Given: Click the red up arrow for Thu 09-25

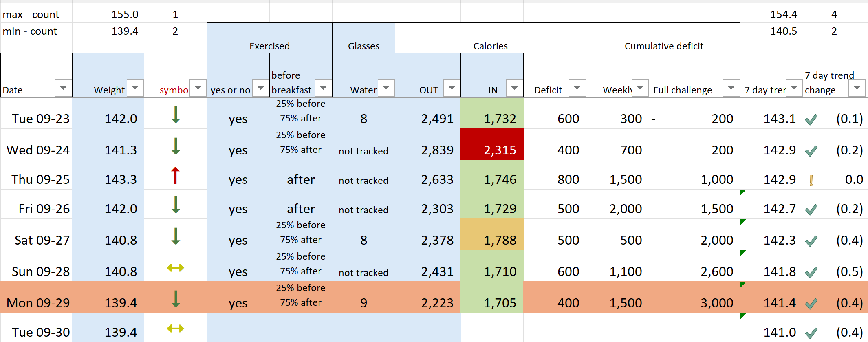Looking at the screenshot, I should click(175, 176).
